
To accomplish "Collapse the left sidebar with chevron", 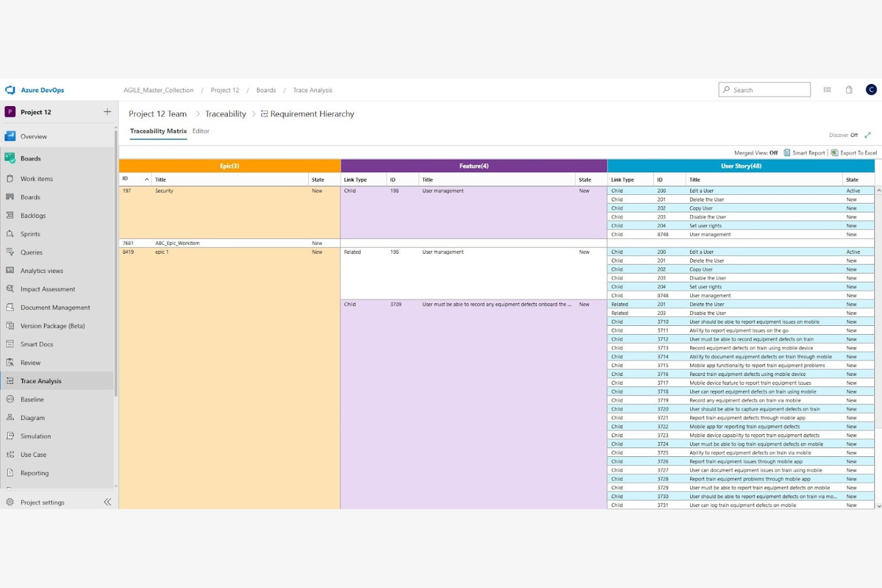I will coord(108,502).
